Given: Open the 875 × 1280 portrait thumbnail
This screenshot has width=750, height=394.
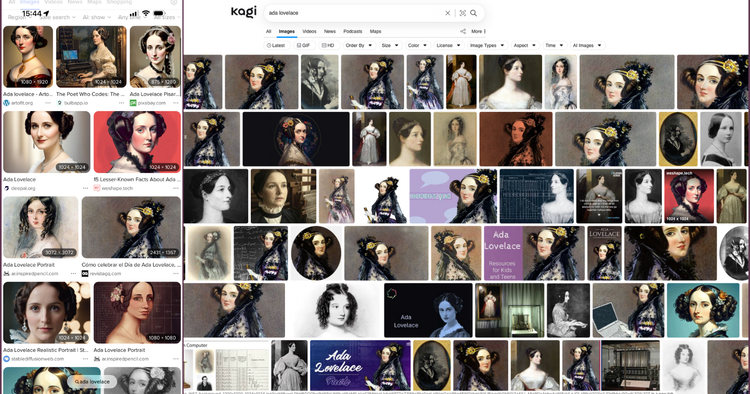Looking at the screenshot, I should point(155,56).
